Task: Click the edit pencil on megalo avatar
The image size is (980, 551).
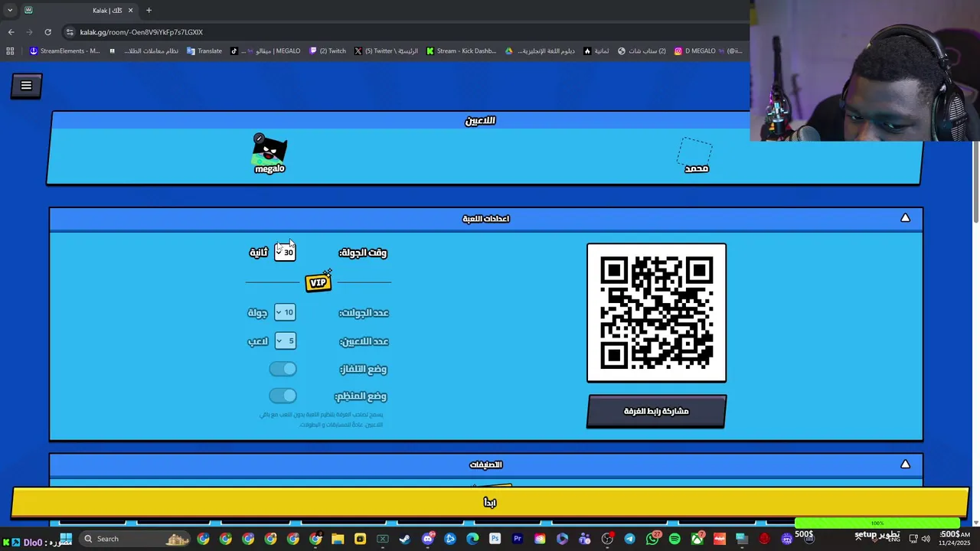Action: pos(259,139)
